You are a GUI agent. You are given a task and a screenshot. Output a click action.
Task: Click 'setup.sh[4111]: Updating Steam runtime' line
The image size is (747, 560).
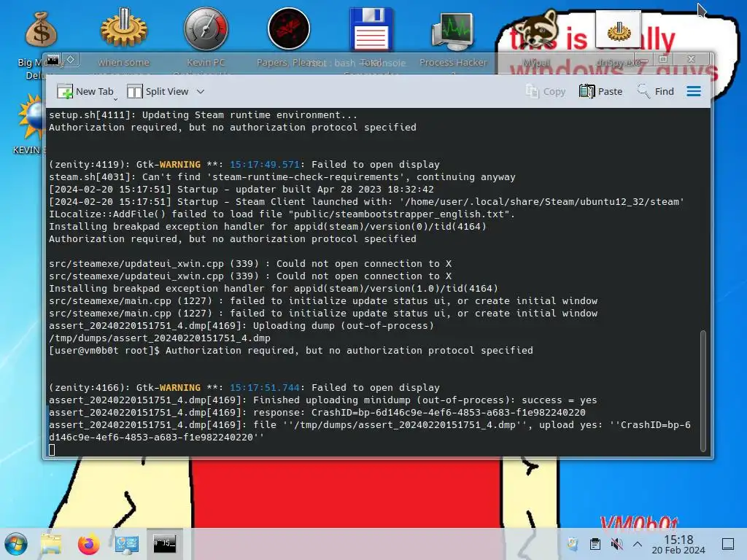(x=203, y=114)
